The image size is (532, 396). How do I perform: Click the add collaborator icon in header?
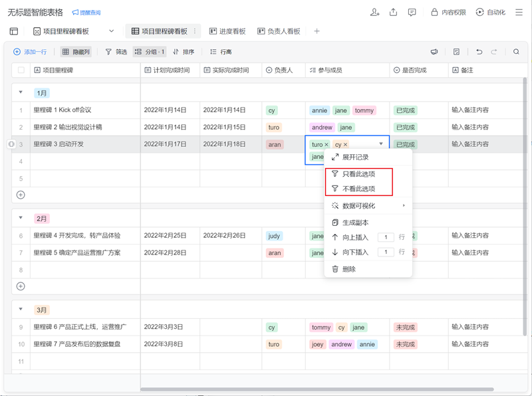pos(375,12)
